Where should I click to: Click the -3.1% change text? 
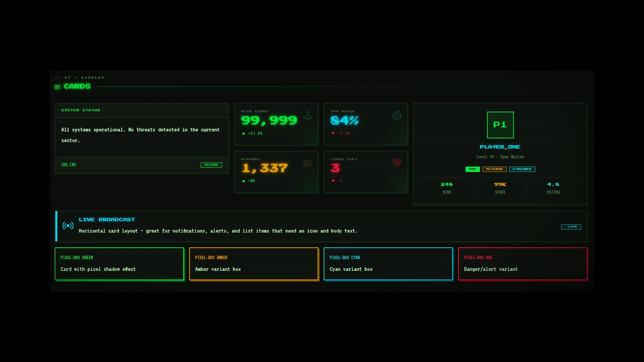click(343, 133)
